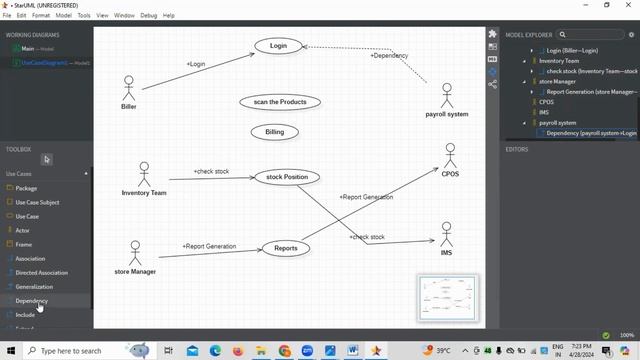Click the green validation check icon
Image resolution: width=640 pixels, height=360 pixels.
[606, 335]
